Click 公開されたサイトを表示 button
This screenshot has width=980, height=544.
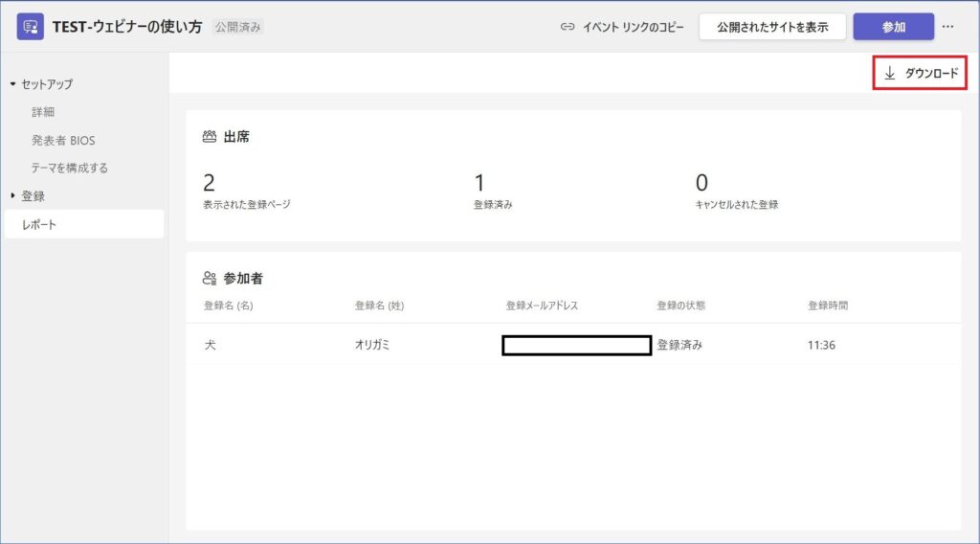(772, 27)
